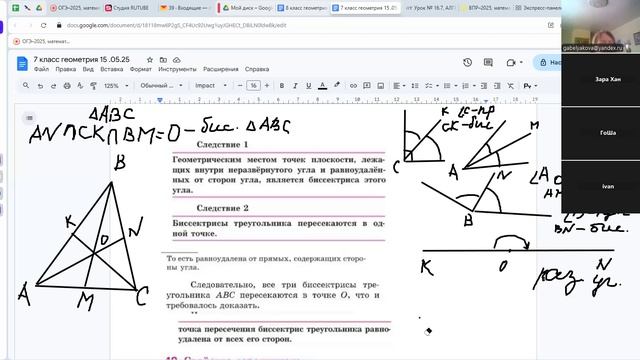
Task: Insert an image from the toolbar
Action: click(x=380, y=86)
